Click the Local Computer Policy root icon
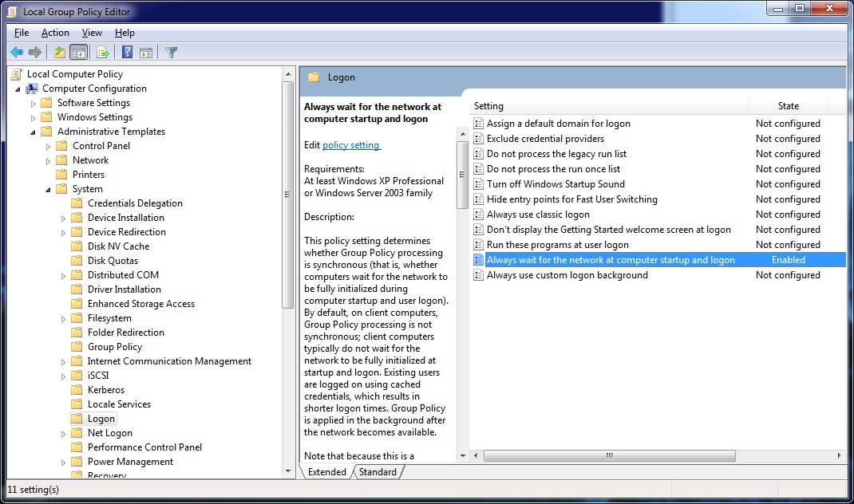The image size is (854, 504). (x=17, y=74)
